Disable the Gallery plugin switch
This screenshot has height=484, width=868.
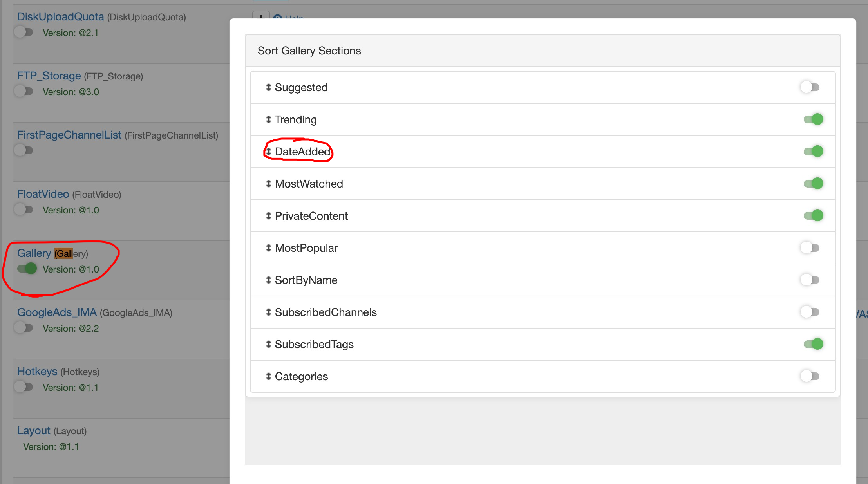coord(27,269)
